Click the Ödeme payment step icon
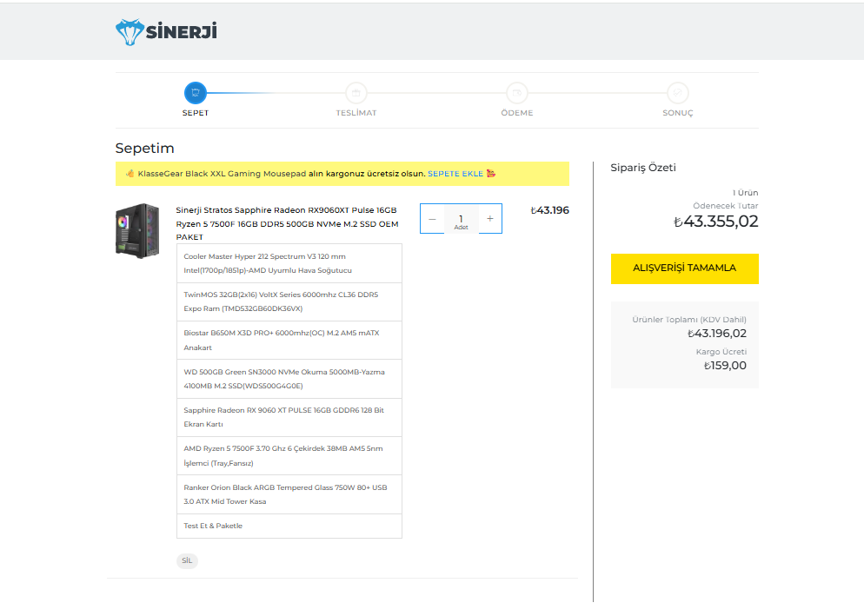The image size is (864, 616). pos(516,93)
